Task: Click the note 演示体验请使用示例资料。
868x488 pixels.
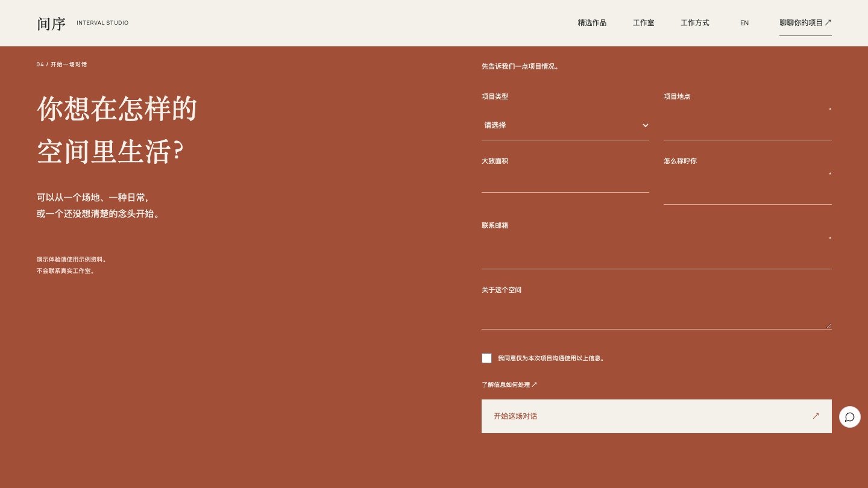Action: pyautogui.click(x=72, y=260)
